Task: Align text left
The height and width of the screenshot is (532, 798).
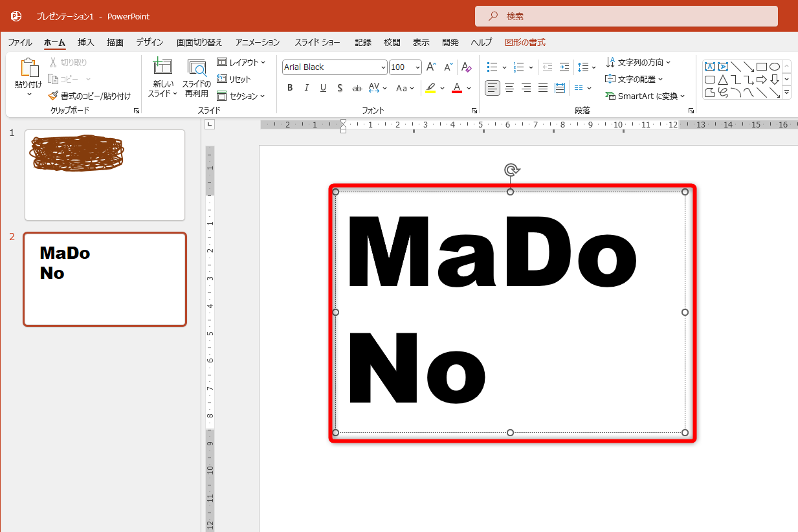Action: [x=493, y=88]
